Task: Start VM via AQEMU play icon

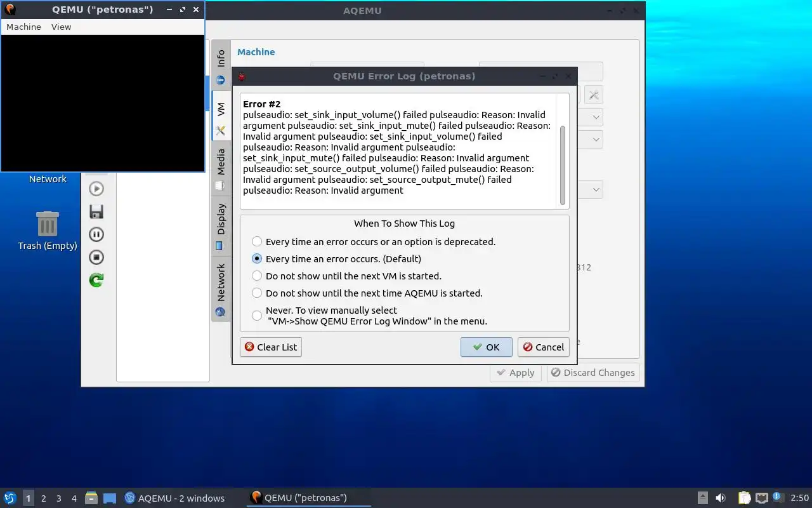Action: 96,189
